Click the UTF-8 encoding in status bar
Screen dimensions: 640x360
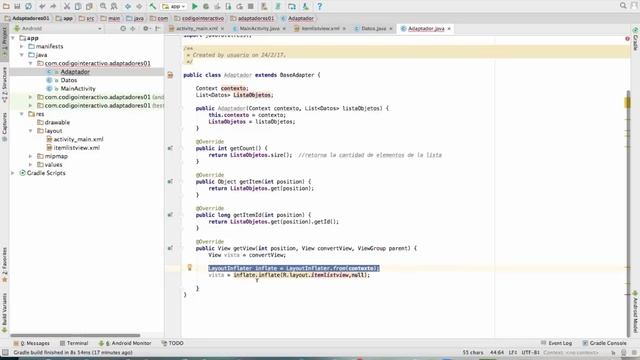[x=531, y=352]
